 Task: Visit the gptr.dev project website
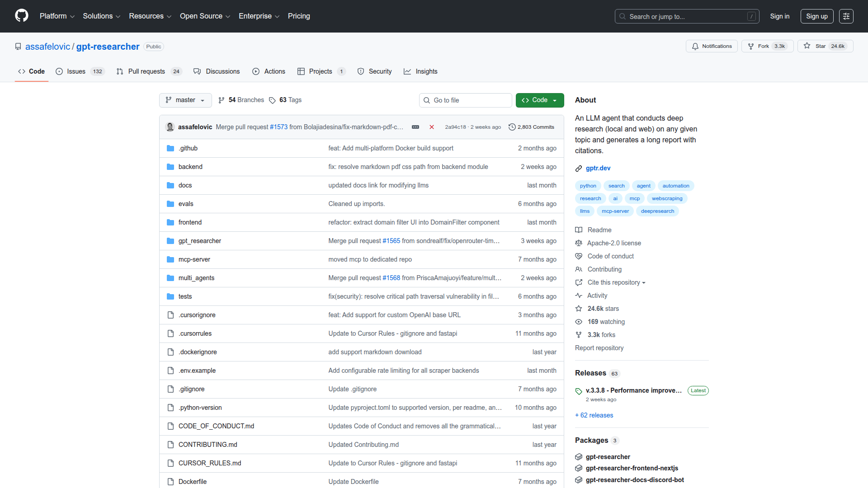pyautogui.click(x=598, y=168)
